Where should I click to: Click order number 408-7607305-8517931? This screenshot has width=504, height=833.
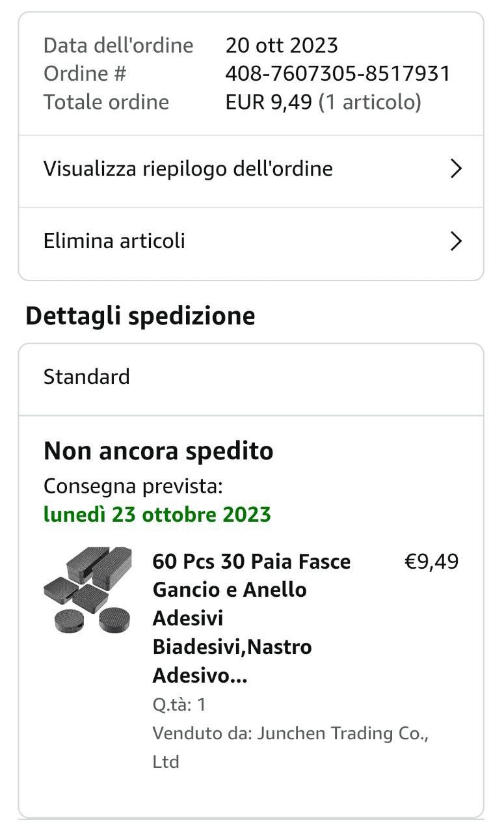(x=338, y=74)
